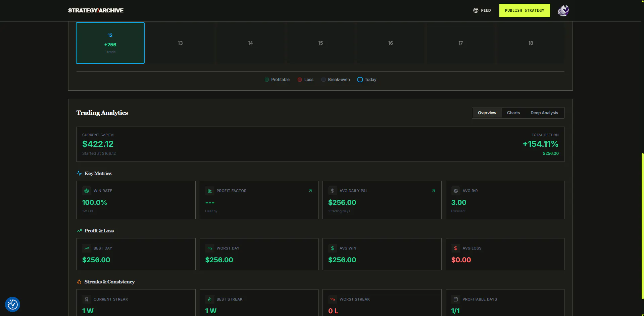Click the Today legend marker
The width and height of the screenshot is (644, 316).
[360, 80]
